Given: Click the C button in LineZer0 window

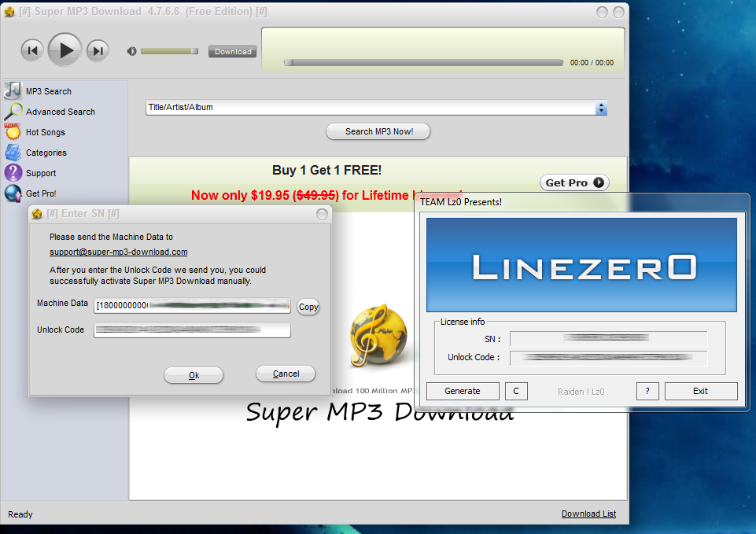Looking at the screenshot, I should [516, 391].
